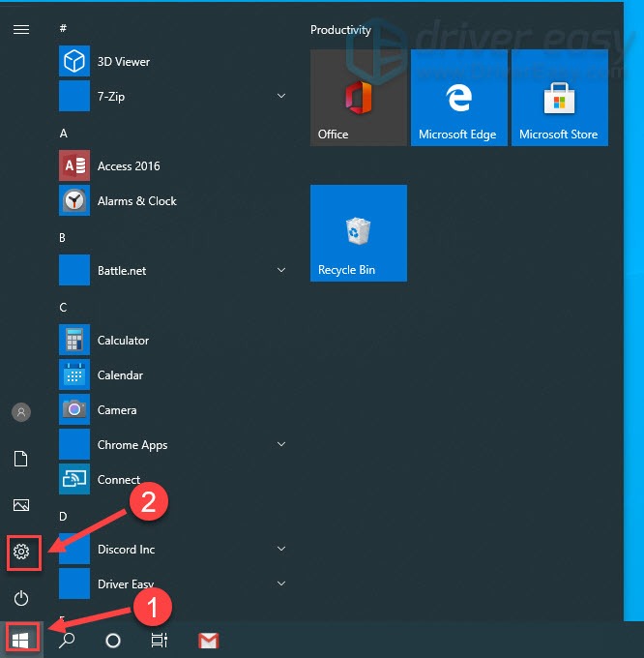The height and width of the screenshot is (658, 644).
Task: Open the 3D Viewer app icon
Action: click(74, 61)
